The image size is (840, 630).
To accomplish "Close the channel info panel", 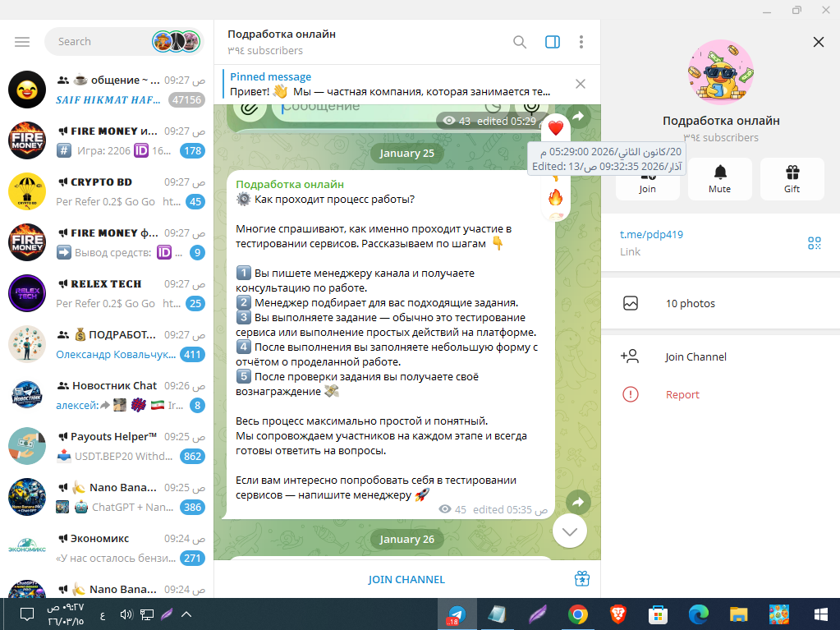I will point(818,42).
